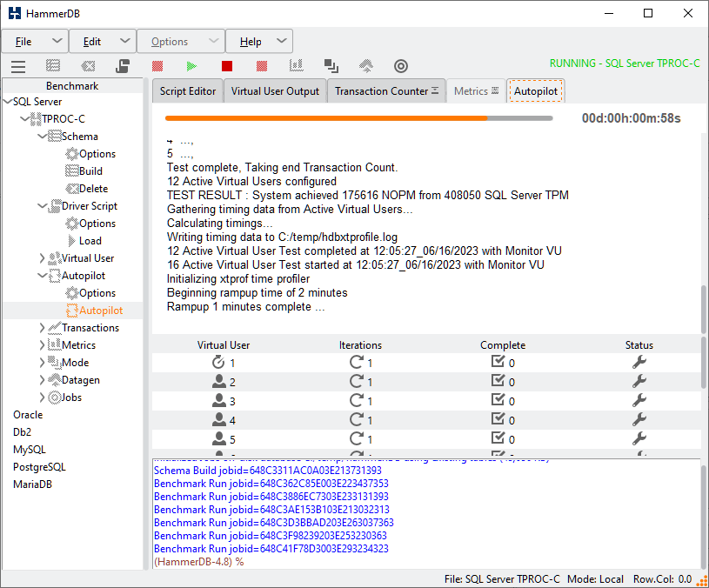Select Delete under Schema in the tree
The height and width of the screenshot is (588, 709).
point(93,189)
